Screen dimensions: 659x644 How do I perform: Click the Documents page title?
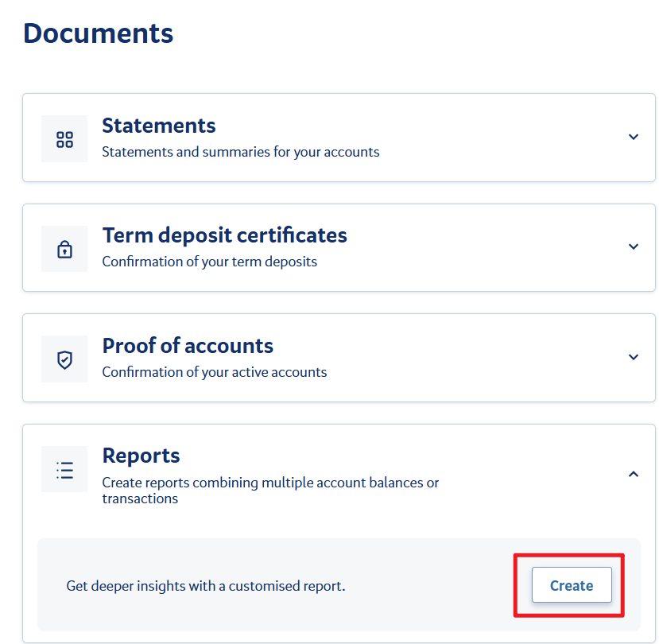[98, 33]
